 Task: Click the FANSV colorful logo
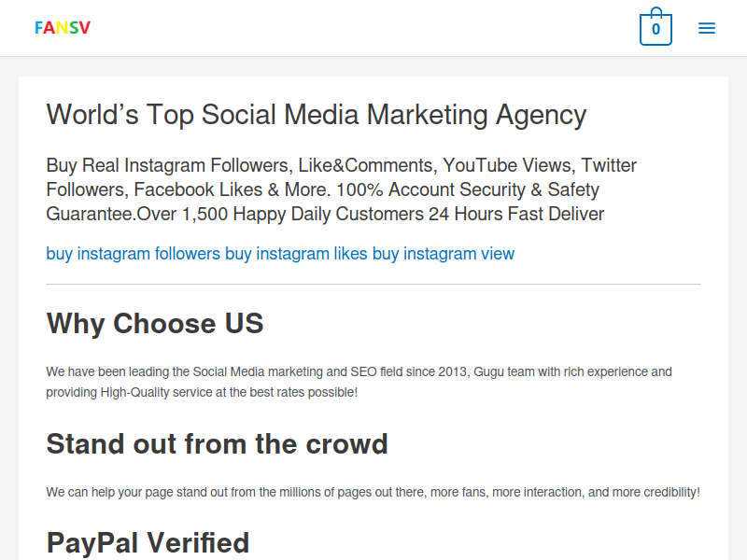(63, 28)
